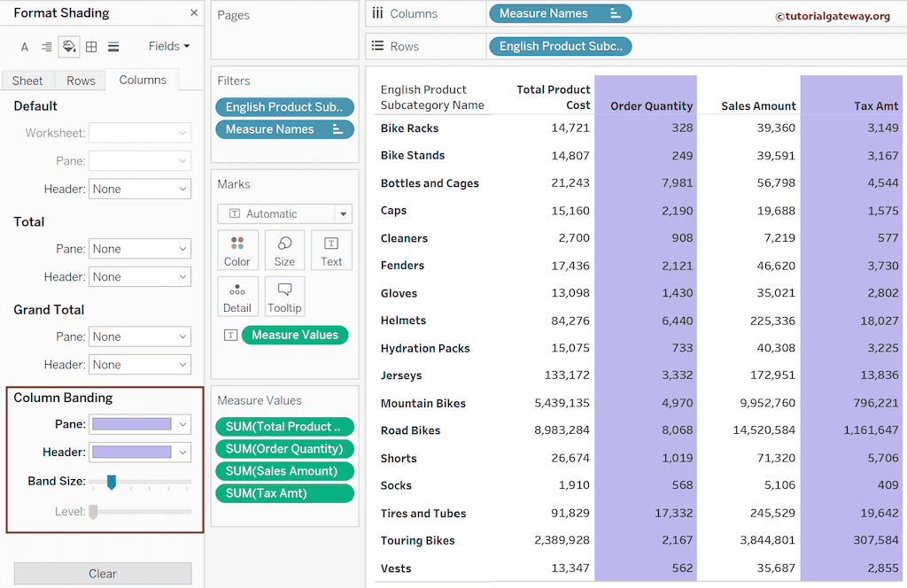Image resolution: width=907 pixels, height=588 pixels.
Task: Click the Clear button
Action: coord(102,573)
